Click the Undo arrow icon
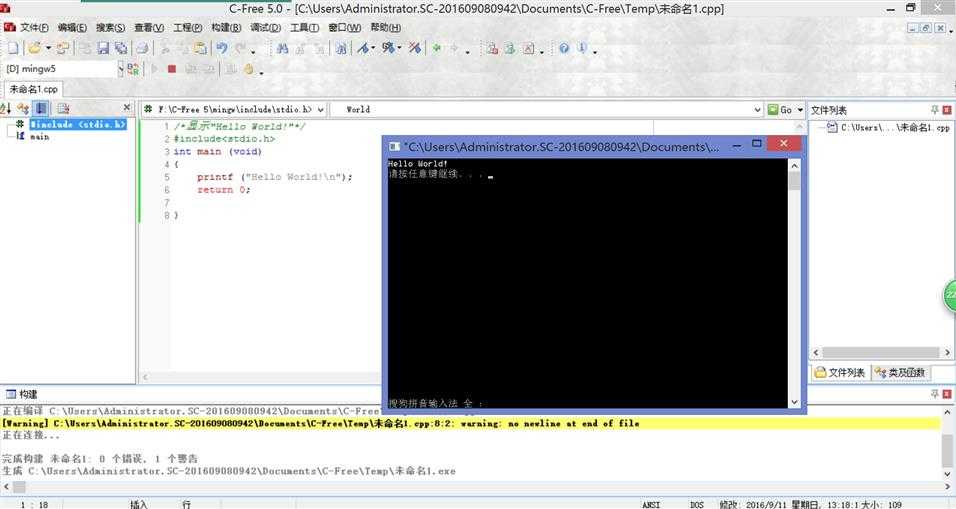Image resolution: width=956 pixels, height=509 pixels. click(x=222, y=48)
